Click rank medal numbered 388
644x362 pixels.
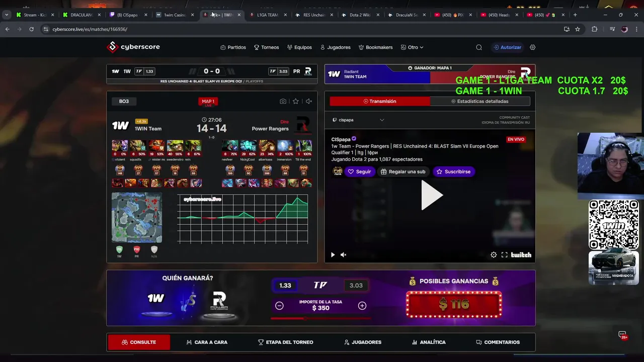[x=267, y=170]
